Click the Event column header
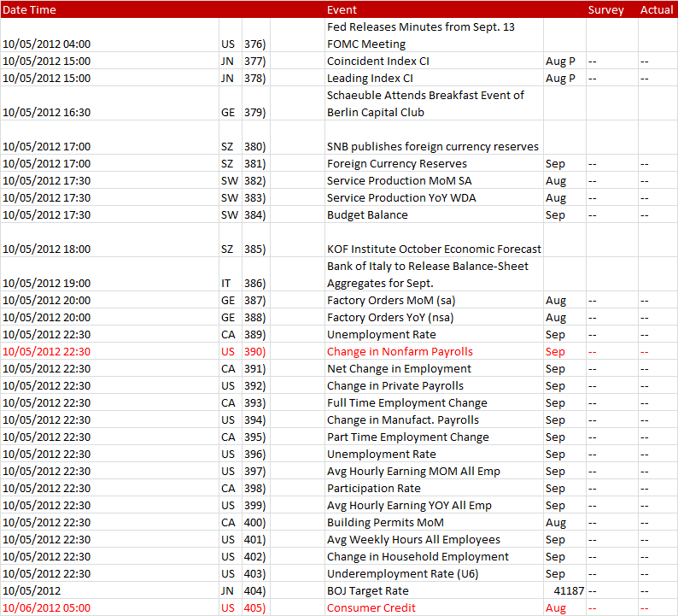The width and height of the screenshot is (678, 616). [342, 10]
